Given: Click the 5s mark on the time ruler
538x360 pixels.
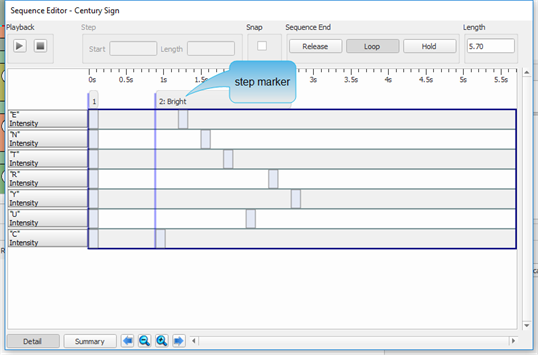Looking at the screenshot, I should coord(463,79).
